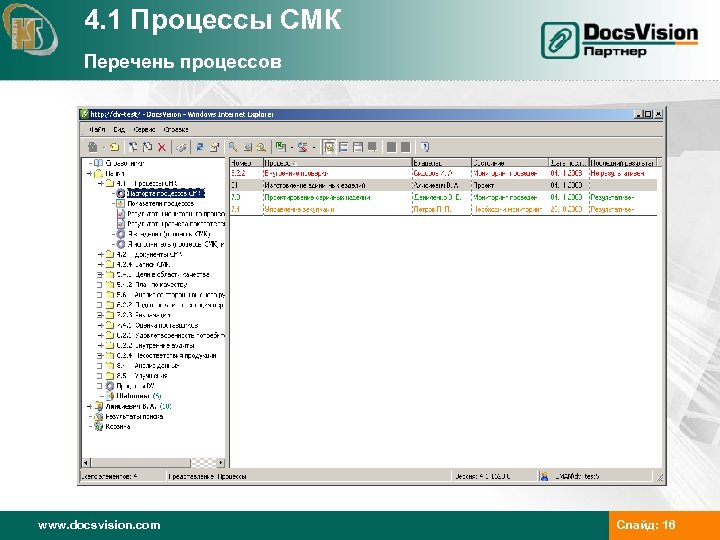Sort by the Процесс column header

338,163
